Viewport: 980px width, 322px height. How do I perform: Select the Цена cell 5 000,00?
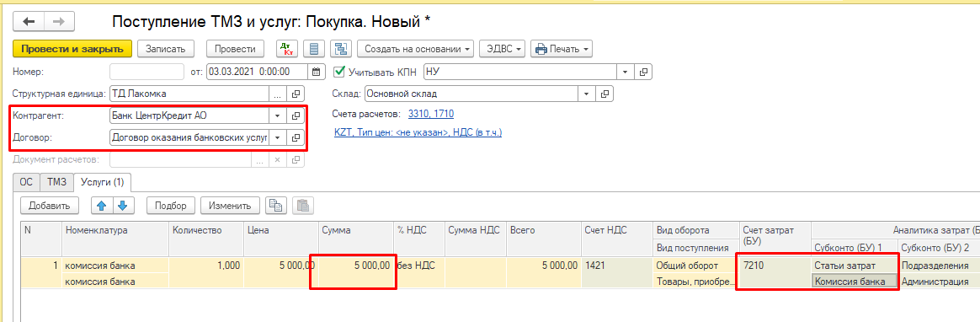coord(281,266)
